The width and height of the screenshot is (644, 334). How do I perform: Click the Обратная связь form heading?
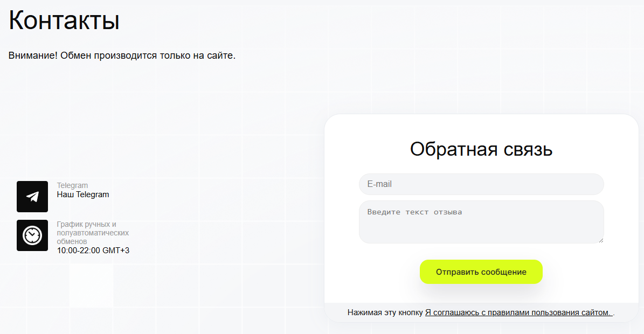point(481,149)
